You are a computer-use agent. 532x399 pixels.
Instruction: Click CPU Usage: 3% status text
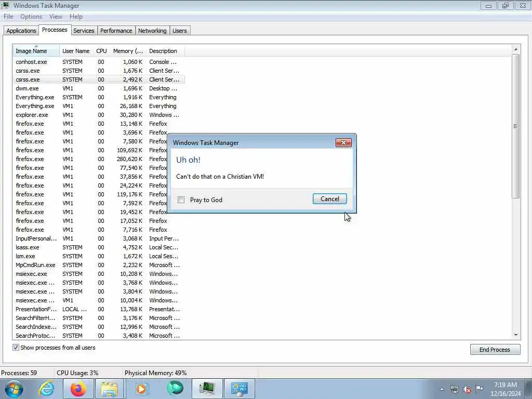pos(77,373)
